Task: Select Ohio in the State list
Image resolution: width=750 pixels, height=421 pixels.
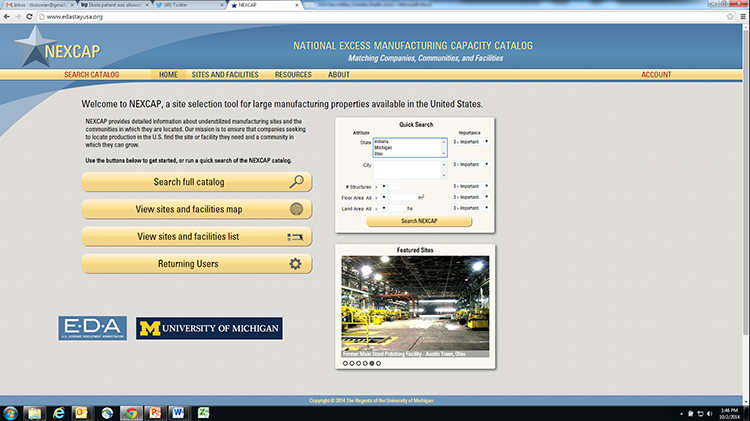Action: [378, 154]
